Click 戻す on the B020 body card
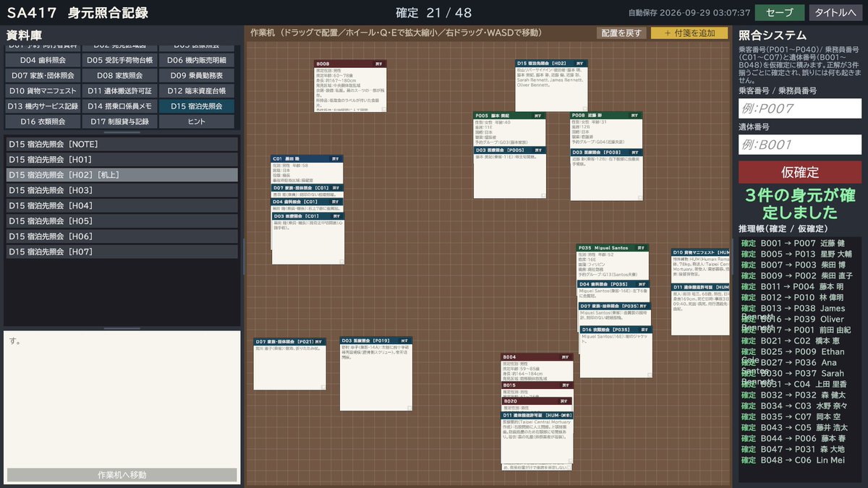The image size is (868, 488). tap(565, 401)
